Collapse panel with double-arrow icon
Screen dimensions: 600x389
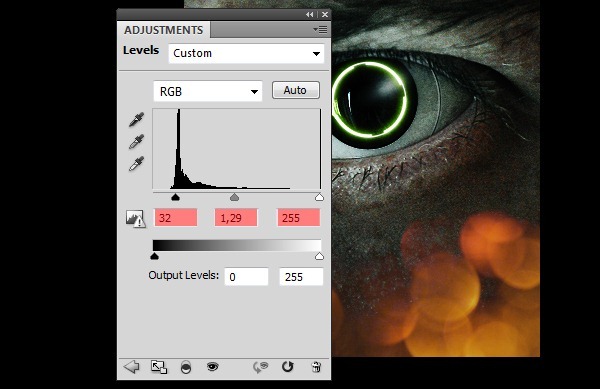[310, 14]
